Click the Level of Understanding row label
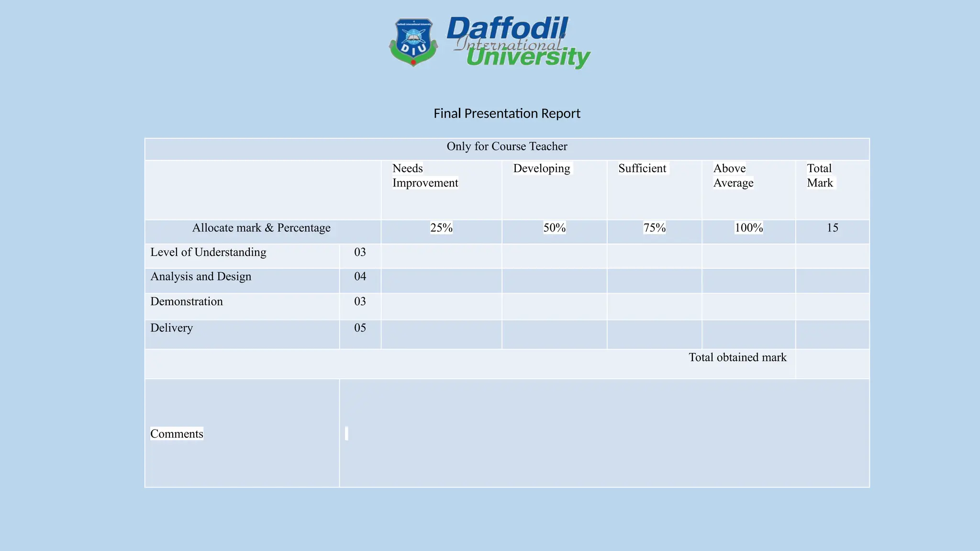 pos(208,252)
